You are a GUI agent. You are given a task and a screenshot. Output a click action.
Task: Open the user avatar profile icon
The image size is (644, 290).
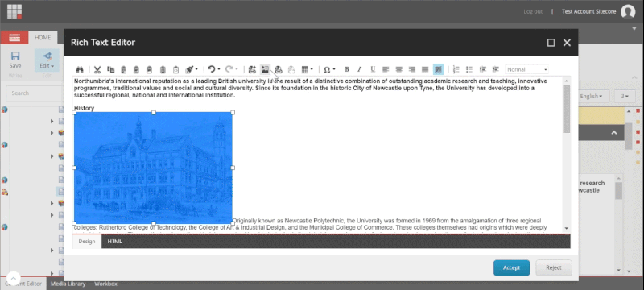628,11
